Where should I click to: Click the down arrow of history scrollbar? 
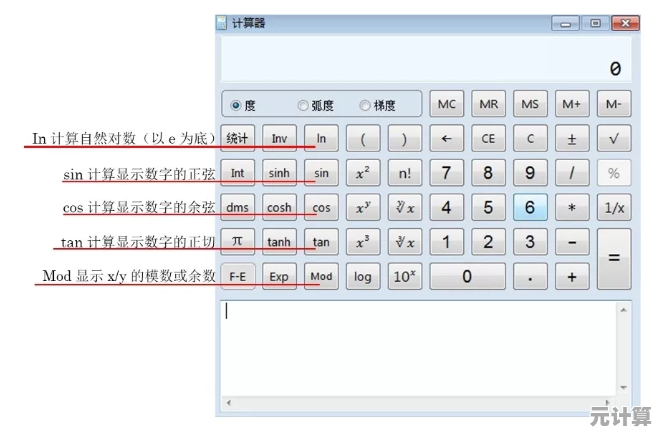click(624, 387)
